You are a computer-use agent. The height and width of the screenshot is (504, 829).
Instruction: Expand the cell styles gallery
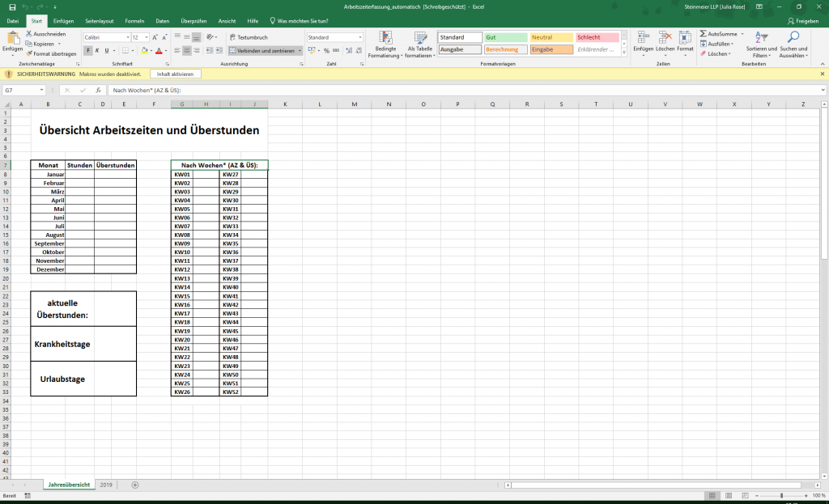coord(624,52)
